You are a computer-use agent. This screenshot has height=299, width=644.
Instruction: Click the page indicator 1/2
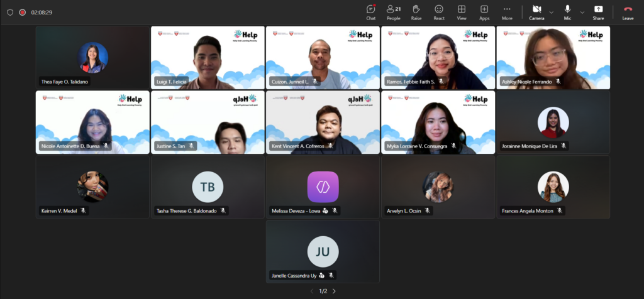323,291
